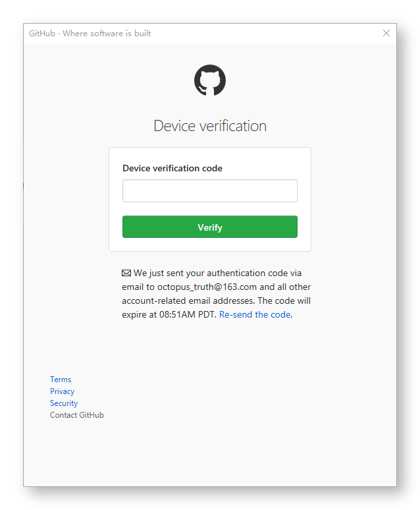Screen dimensions: 420x510
Task: Focus the Device verification code field
Action: tap(210, 191)
